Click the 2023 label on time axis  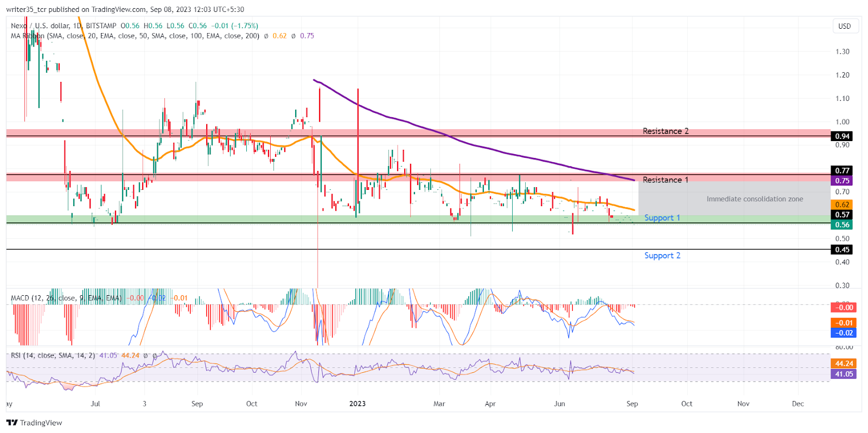358,404
